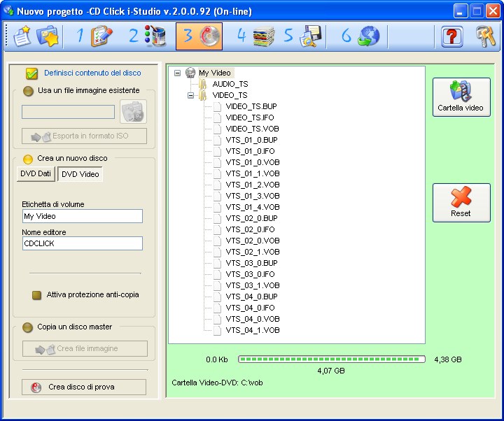Open the tools settings icon
This screenshot has width=504, height=421.
(x=486, y=36)
